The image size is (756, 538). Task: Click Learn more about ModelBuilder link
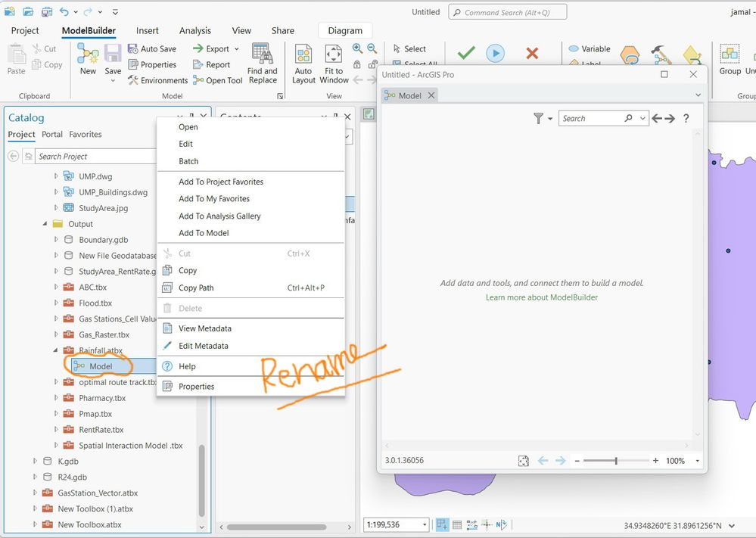point(541,297)
